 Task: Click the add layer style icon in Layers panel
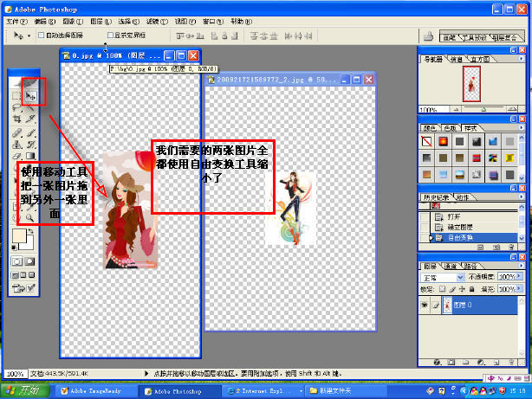(x=438, y=363)
